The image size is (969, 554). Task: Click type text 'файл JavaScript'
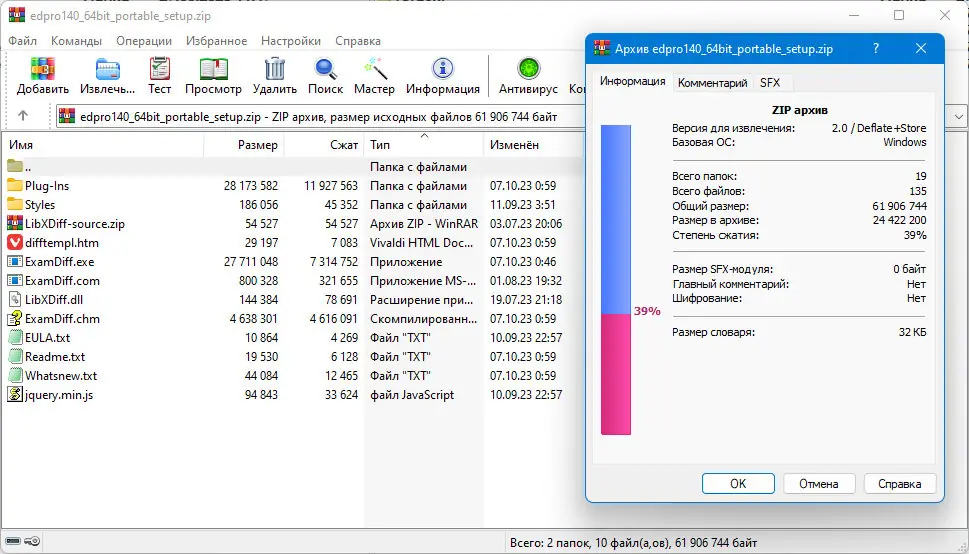tap(412, 394)
